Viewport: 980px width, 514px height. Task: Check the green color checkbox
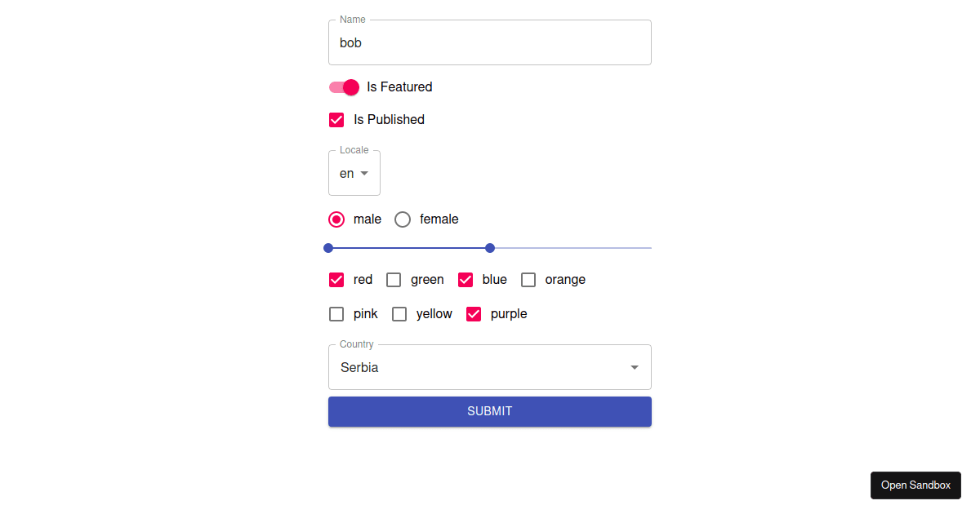394,279
